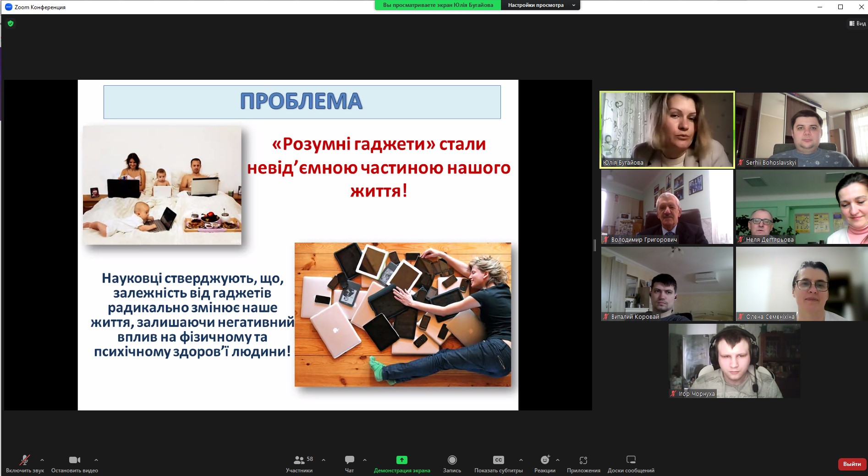Select Юлія Бугайова's video thumbnail

(667, 130)
